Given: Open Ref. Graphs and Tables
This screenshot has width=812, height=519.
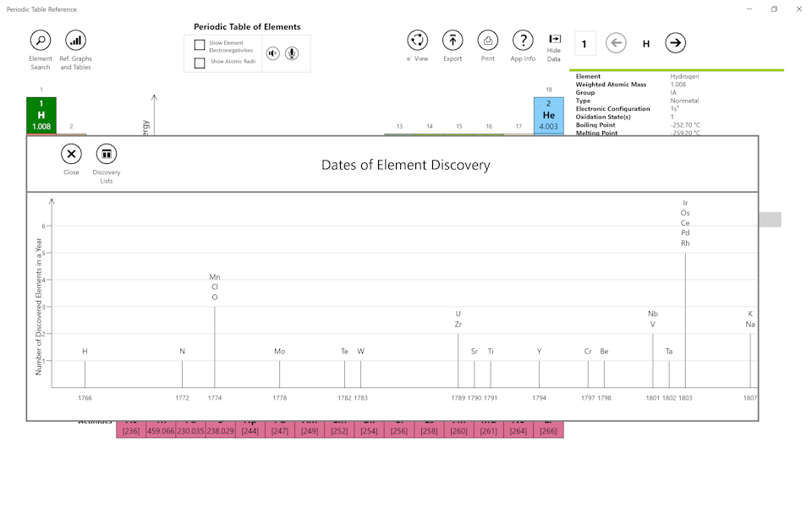Looking at the screenshot, I should click(x=75, y=41).
